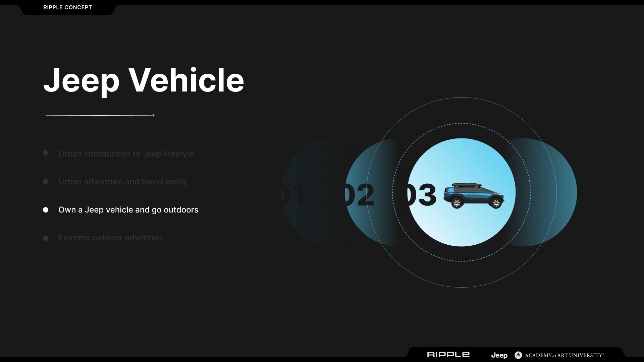Click the blue Jeep vehicle image
The image size is (644, 362).
[474, 196]
